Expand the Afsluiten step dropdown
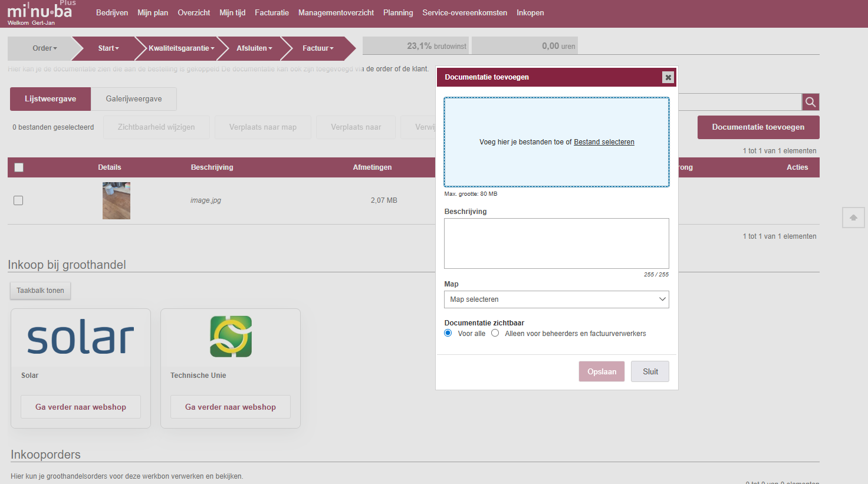The image size is (868, 484). (x=254, y=48)
